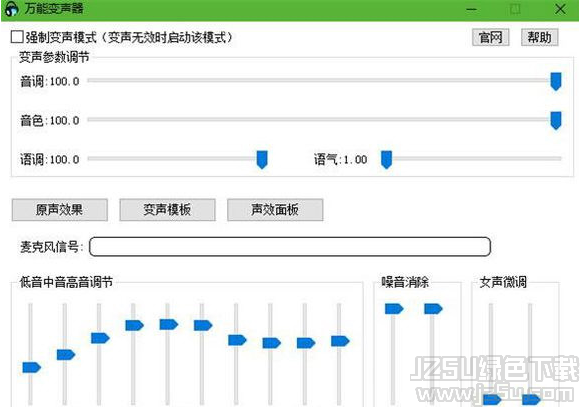Click the first equalizer band slider handle
The width and height of the screenshot is (580, 407).
click(31, 367)
